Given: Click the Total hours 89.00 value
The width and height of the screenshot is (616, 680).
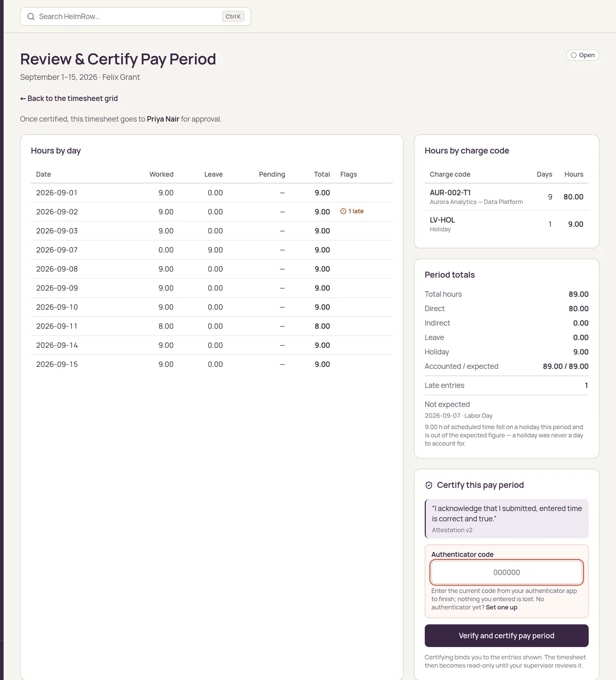Looking at the screenshot, I should pyautogui.click(x=578, y=294).
